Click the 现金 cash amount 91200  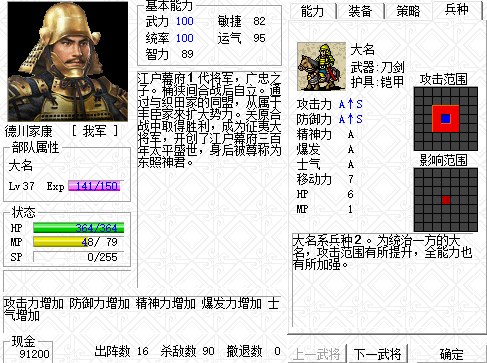tap(34, 354)
